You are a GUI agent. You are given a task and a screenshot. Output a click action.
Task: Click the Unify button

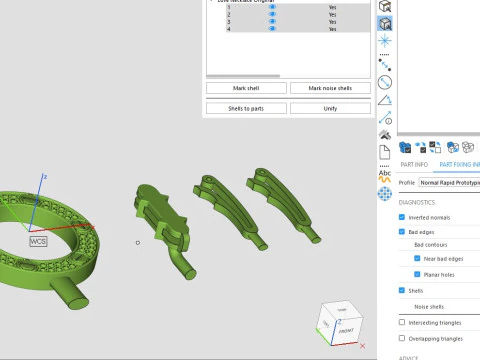[330, 108]
